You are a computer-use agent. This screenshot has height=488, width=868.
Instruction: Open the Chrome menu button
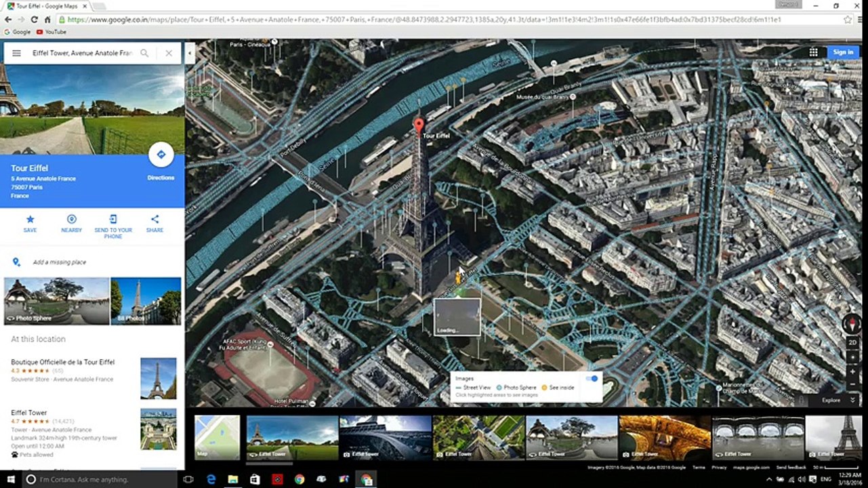(860, 20)
